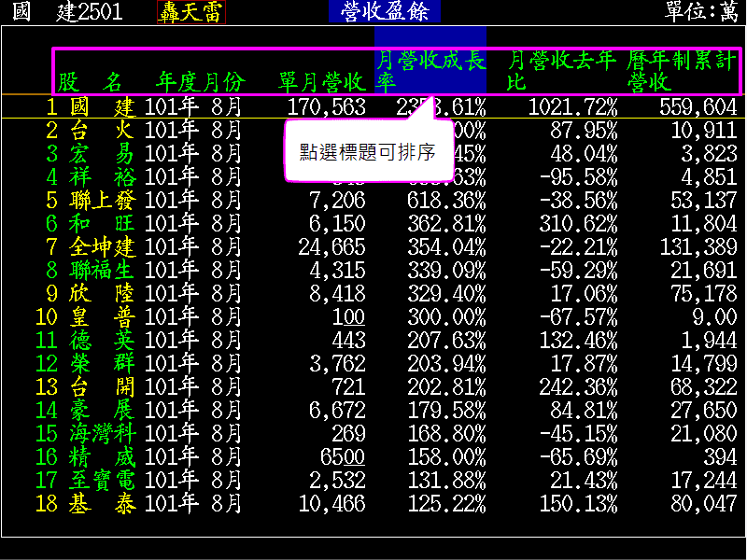Open the 營收盈餘 title tab
Viewport: 747px width, 560px height.
click(x=384, y=11)
